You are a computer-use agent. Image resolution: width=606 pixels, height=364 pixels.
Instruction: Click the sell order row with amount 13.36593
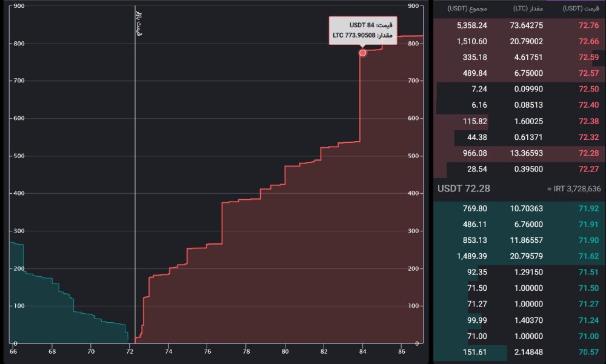pos(519,137)
